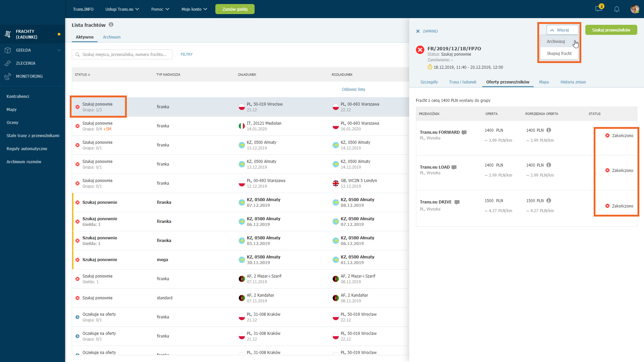Open Oceny in the sidebar
The width and height of the screenshot is (644, 362).
(12, 123)
